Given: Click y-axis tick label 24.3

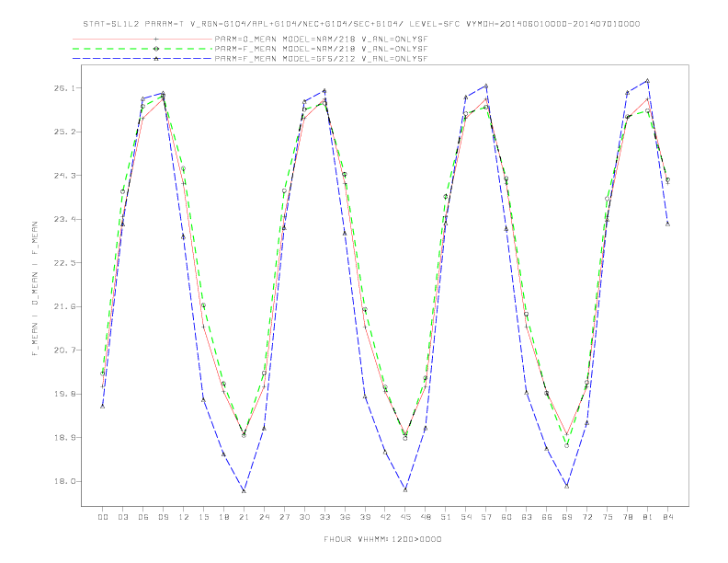Looking at the screenshot, I should [x=63, y=176].
